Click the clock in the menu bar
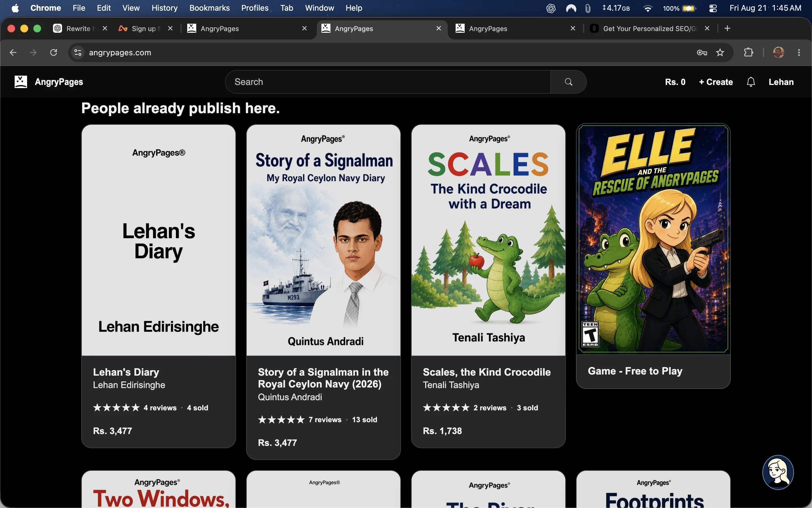The width and height of the screenshot is (812, 508). [765, 8]
